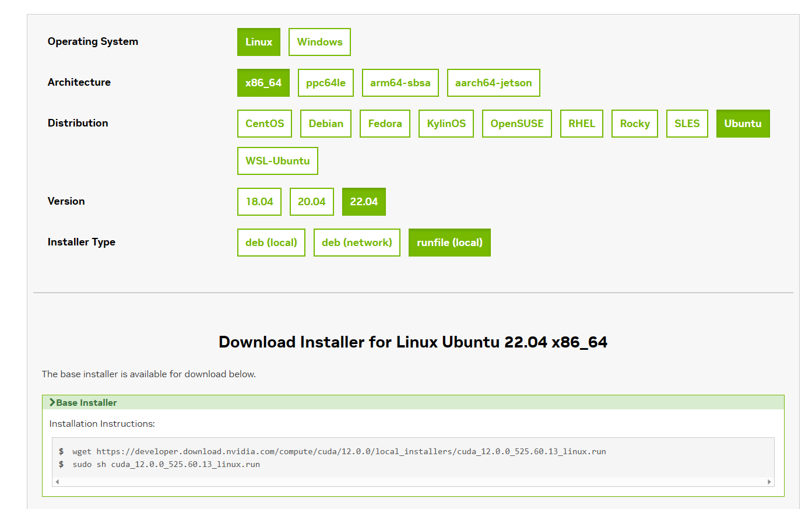Select version 22.04
The width and height of the screenshot is (812, 509).
click(364, 202)
